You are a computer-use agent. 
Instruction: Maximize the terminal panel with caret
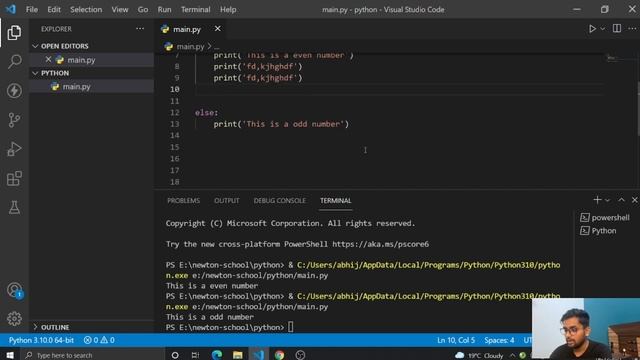[621, 200]
